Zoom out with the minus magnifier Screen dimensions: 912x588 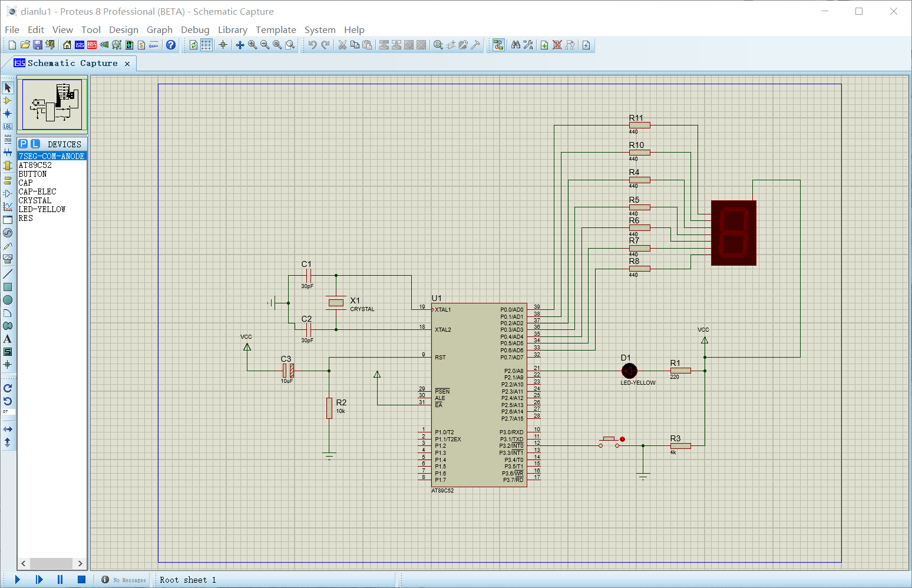coord(265,45)
